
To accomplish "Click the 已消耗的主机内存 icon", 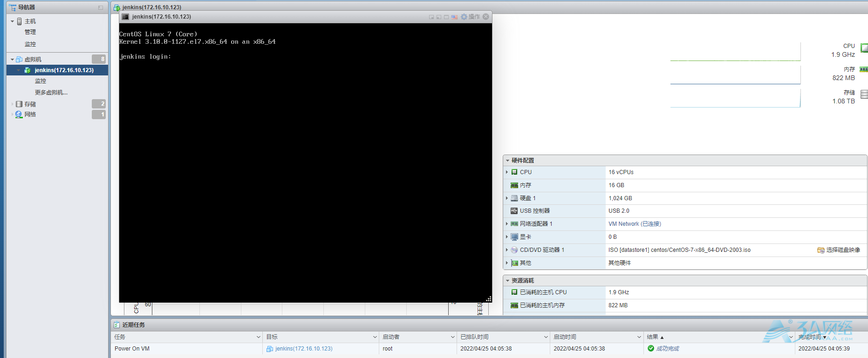I will 514,305.
